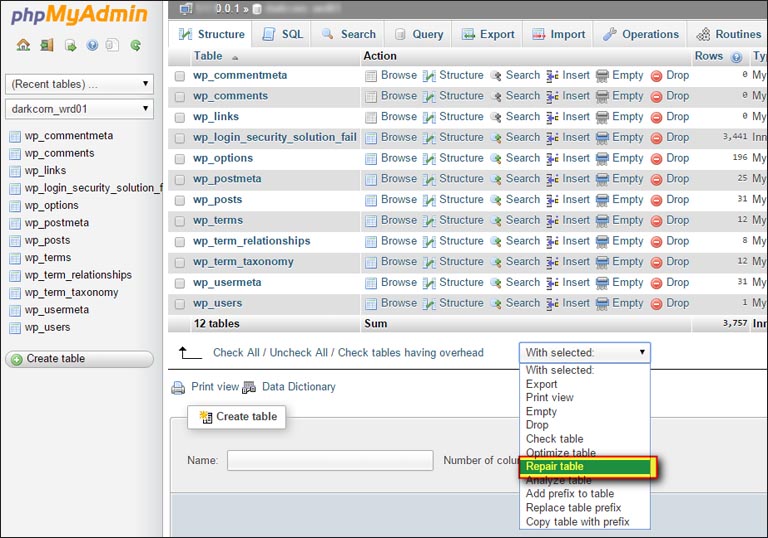768x538 pixels.
Task: Click the Empty icon for wp_links
Action: pyautogui.click(x=602, y=117)
